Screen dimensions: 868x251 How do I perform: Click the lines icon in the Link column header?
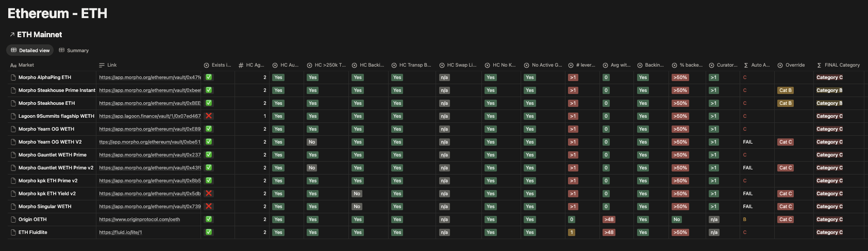[x=102, y=65]
